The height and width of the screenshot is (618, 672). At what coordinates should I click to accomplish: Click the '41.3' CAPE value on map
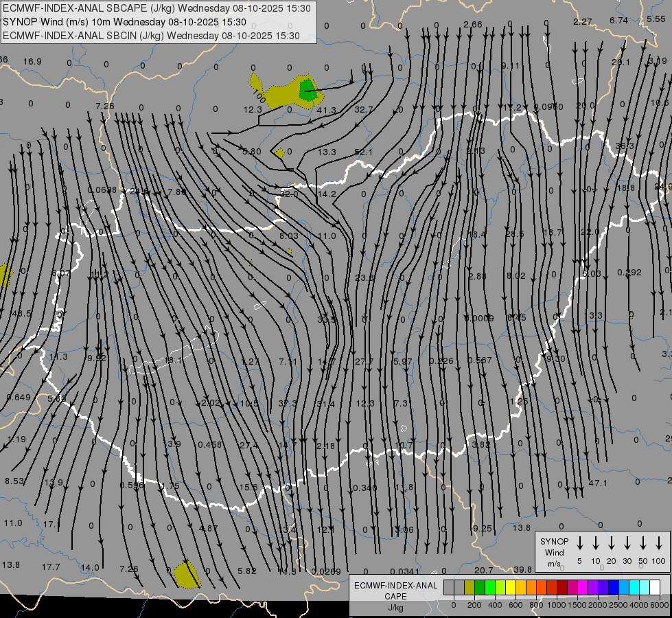coord(327,111)
